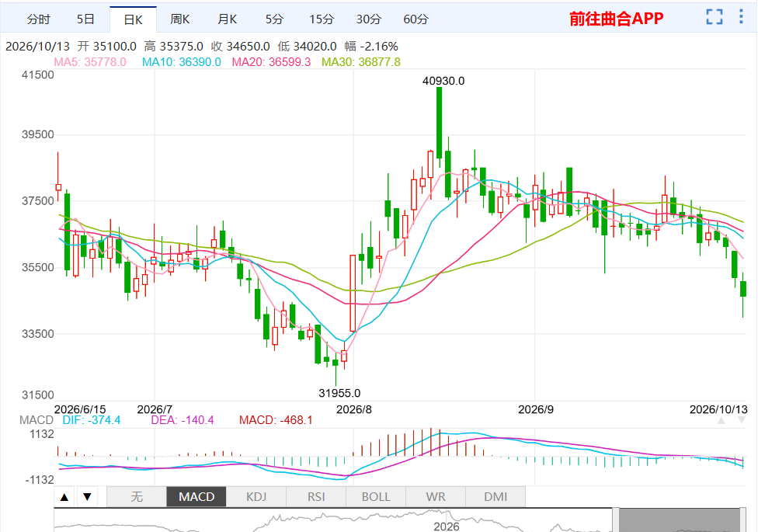Switch indicator to WR
This screenshot has height=532, width=758.
pyautogui.click(x=436, y=497)
